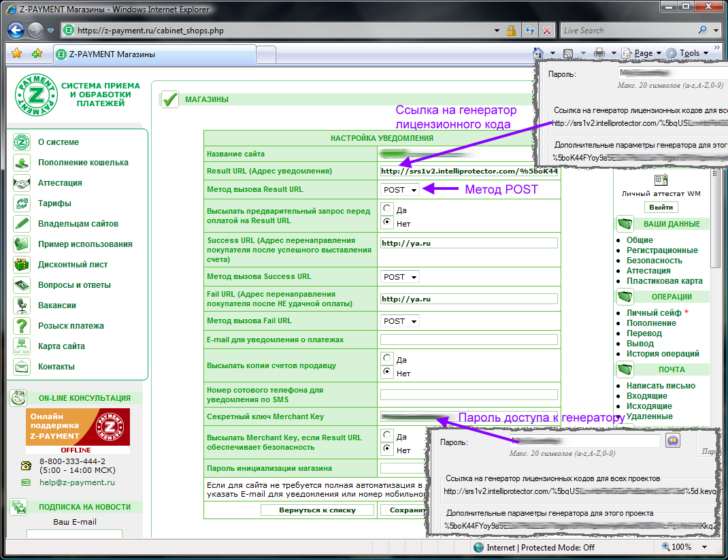
Task: Open Пластиковая карта under ВАШИ ДАННЫЕ
Action: point(665,281)
